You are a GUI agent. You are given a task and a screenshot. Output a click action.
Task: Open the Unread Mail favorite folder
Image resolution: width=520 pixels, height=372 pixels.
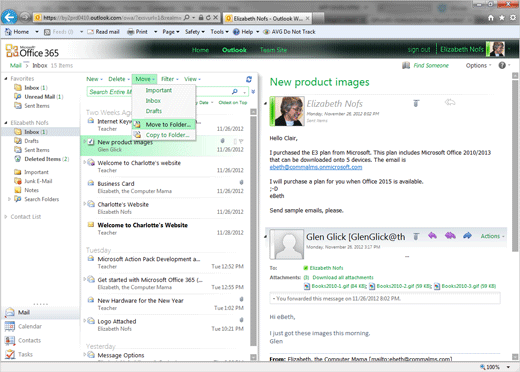point(38,97)
